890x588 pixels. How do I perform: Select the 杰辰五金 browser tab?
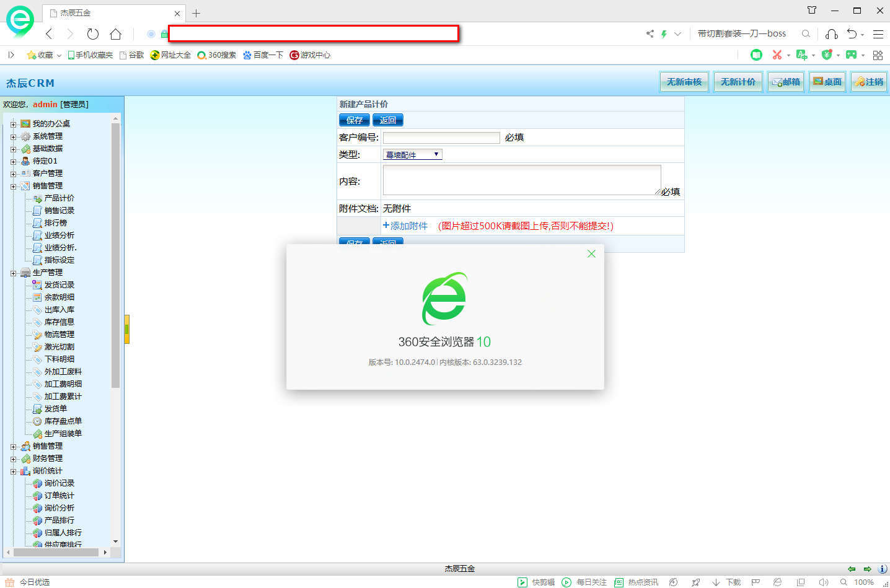tap(114, 13)
